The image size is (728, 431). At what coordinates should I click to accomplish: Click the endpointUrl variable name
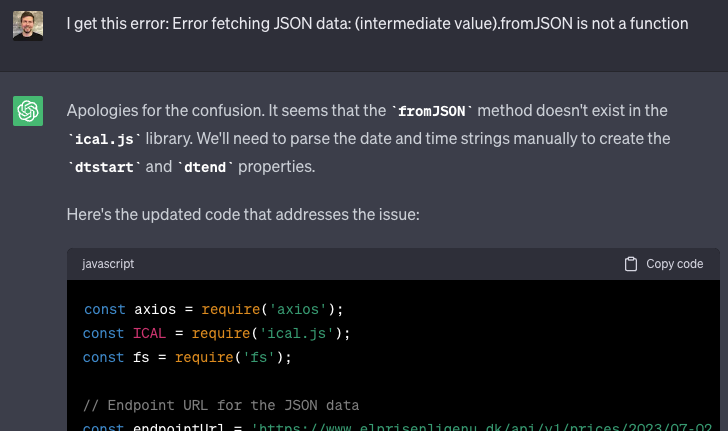click(178, 427)
